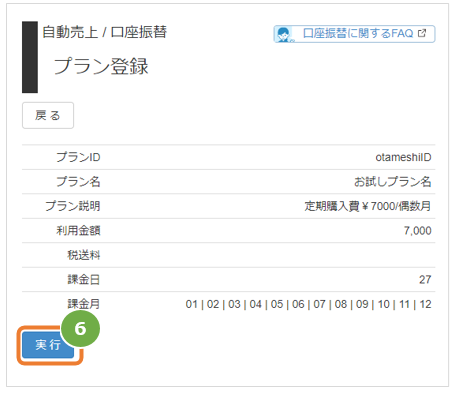Screen dimensions: 456x397
Task: Select the プラン登録 page heading
Action: click(x=101, y=66)
